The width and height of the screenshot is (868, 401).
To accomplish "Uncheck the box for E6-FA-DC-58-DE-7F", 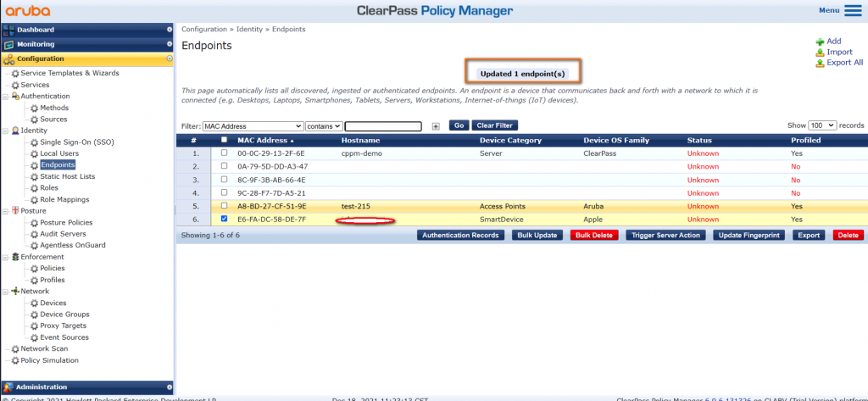I will 224,219.
